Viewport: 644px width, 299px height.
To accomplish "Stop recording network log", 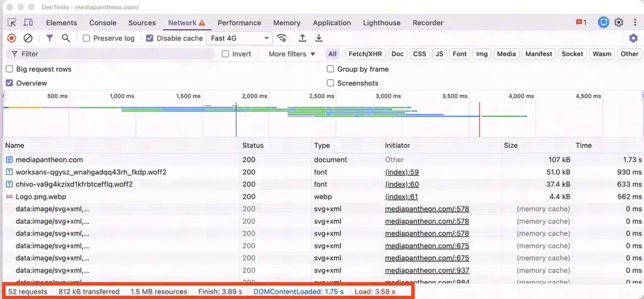I will [11, 38].
